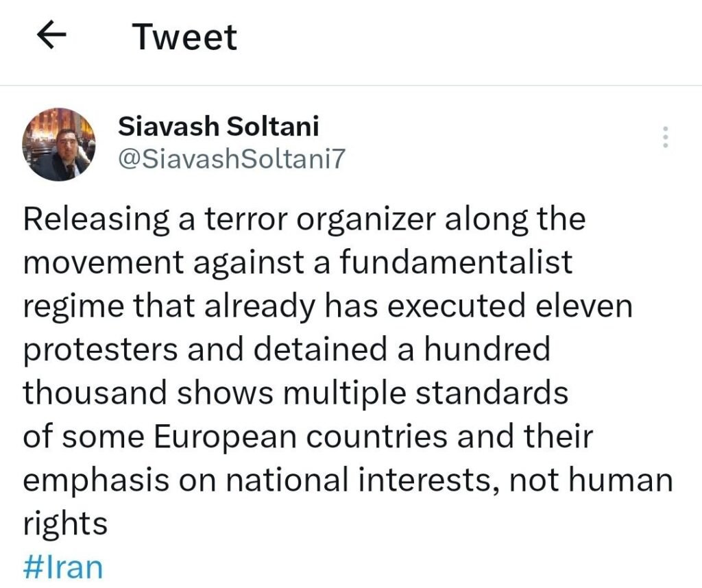Click the Tweet header title
702x588 pixels.
point(184,37)
